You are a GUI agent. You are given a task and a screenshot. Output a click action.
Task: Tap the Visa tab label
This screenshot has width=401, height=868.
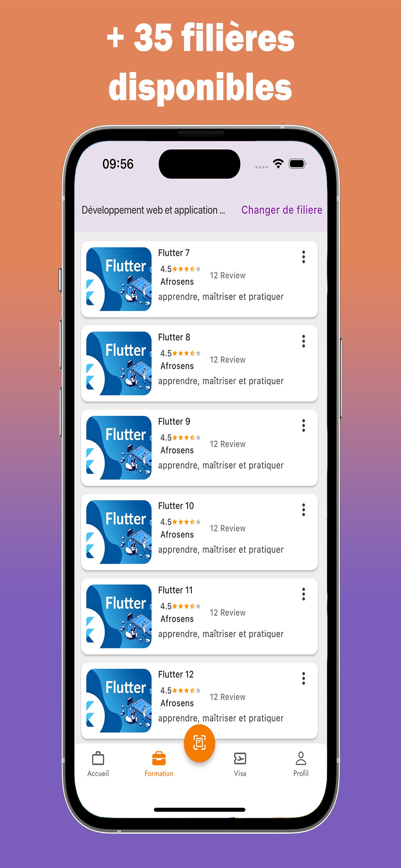point(240,773)
